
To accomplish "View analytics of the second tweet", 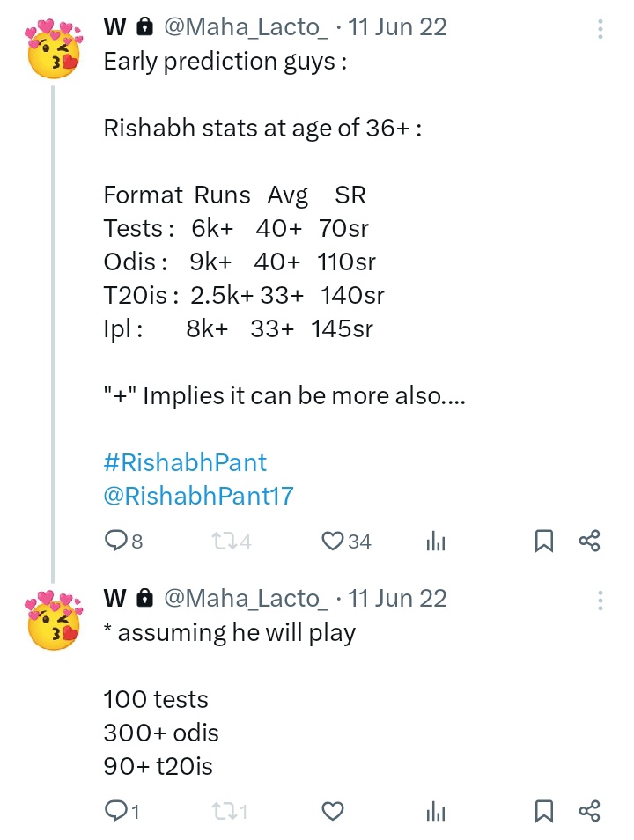I will coord(436,811).
